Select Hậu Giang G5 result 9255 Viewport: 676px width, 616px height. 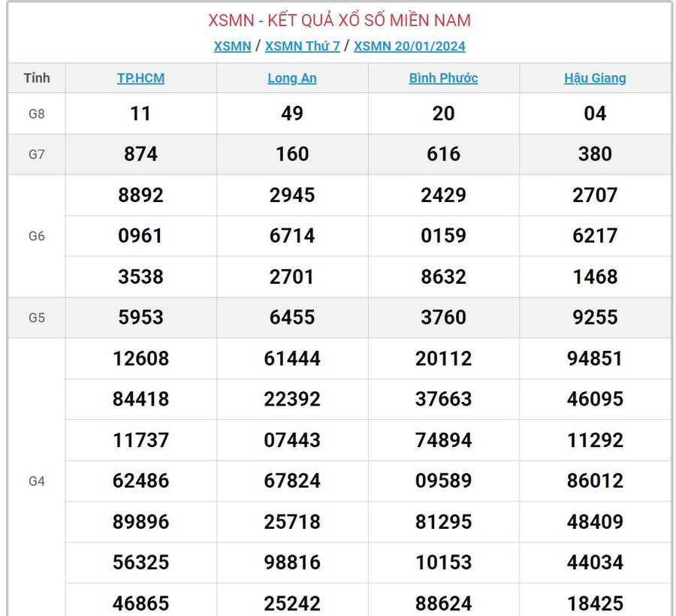(x=595, y=317)
